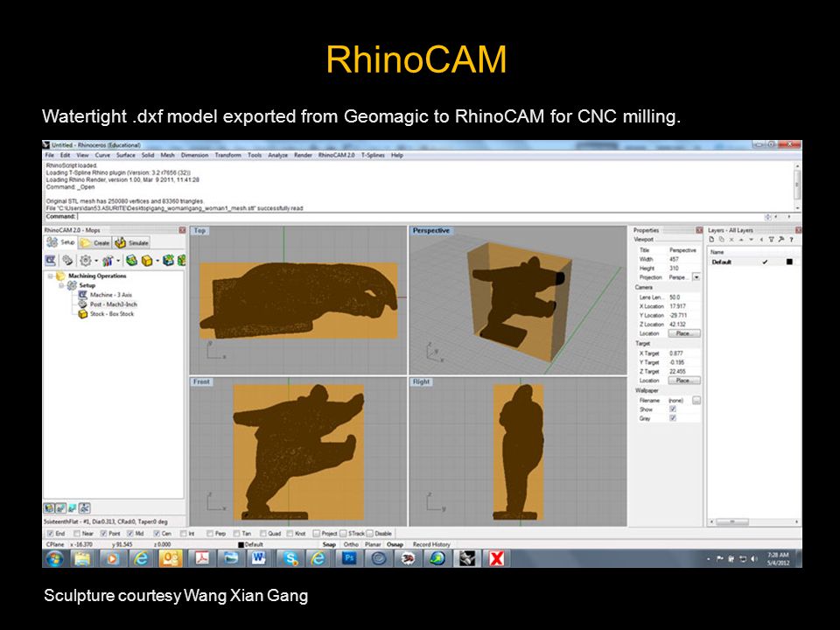Open the dropdown arrow next to the tools icon
Screen dimensions: 840x630
pyautogui.click(x=118, y=262)
